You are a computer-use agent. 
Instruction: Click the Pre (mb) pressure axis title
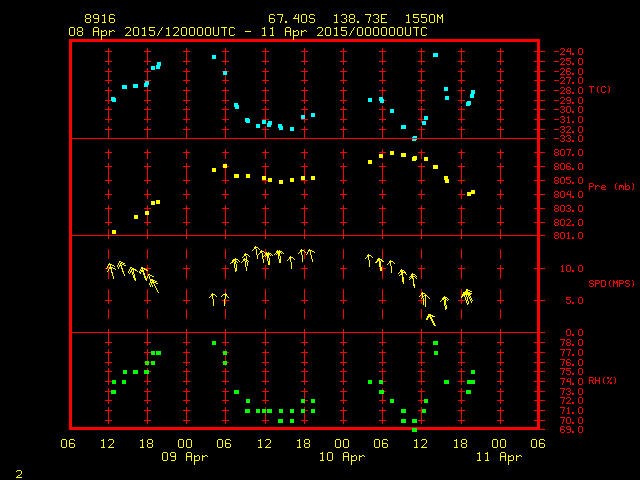click(611, 187)
